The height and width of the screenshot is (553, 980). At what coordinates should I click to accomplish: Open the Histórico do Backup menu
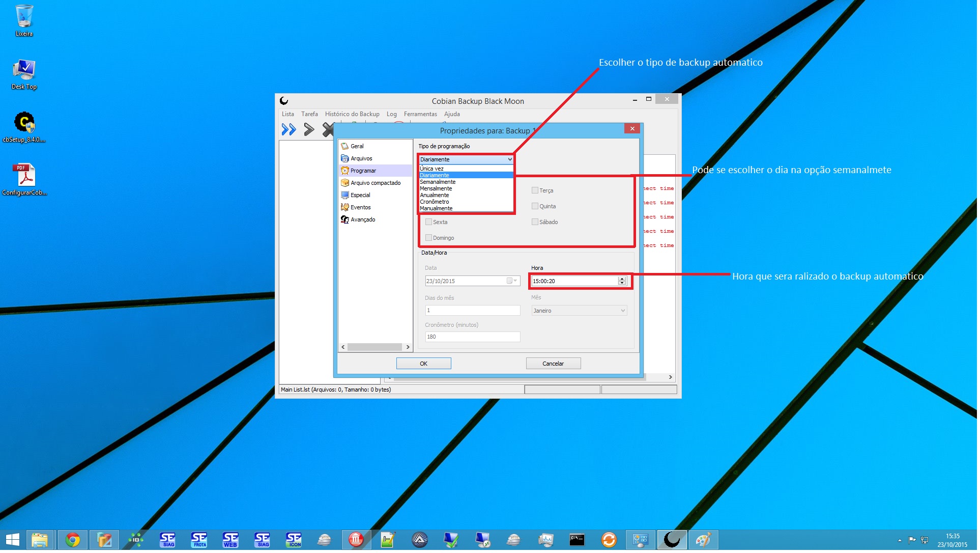point(353,115)
